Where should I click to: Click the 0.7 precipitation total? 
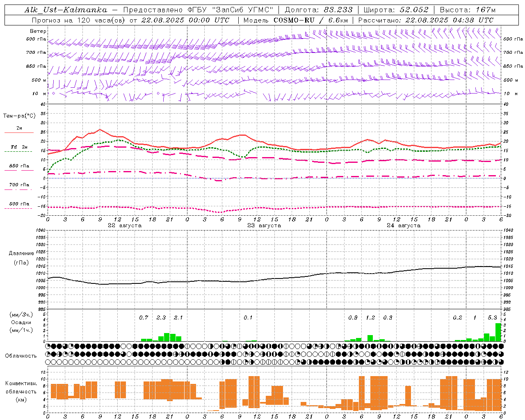(144, 318)
